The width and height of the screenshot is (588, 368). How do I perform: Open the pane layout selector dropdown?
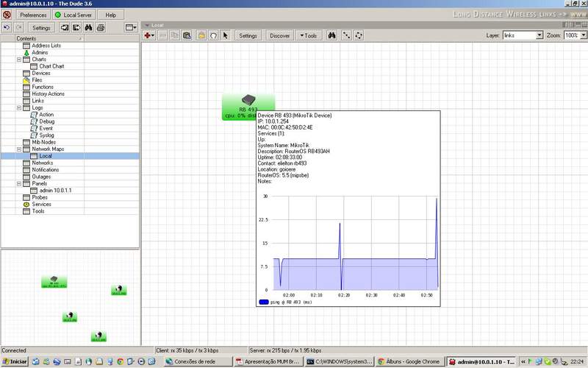click(131, 27)
